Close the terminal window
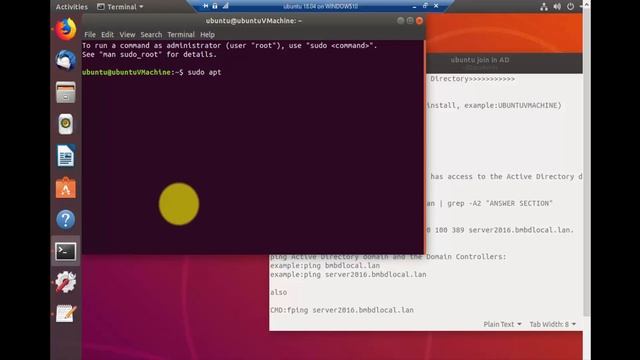This screenshot has width=640, height=360. 419,21
